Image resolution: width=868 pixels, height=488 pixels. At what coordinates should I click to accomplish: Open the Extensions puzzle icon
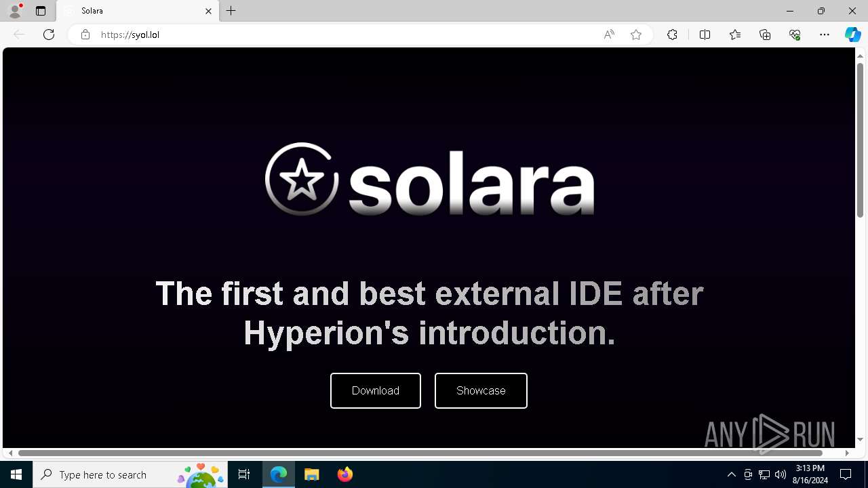pyautogui.click(x=672, y=35)
